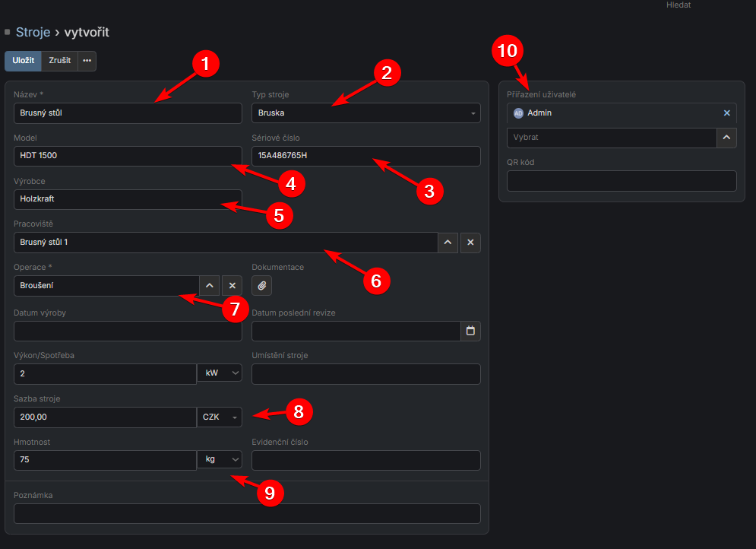756x549 pixels.
Task: Expand the Pracoviště selection chevron
Action: coord(448,243)
